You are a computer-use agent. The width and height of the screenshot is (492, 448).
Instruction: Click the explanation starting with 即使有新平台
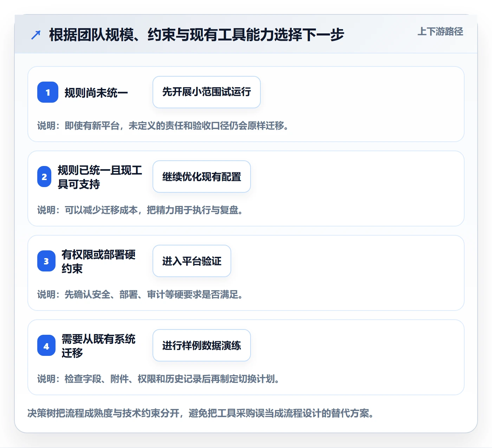pos(163,126)
